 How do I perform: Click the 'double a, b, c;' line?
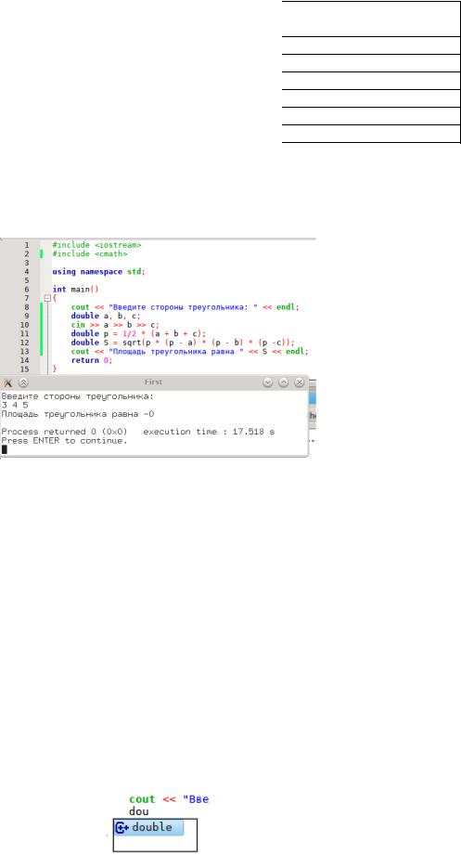(x=107, y=316)
